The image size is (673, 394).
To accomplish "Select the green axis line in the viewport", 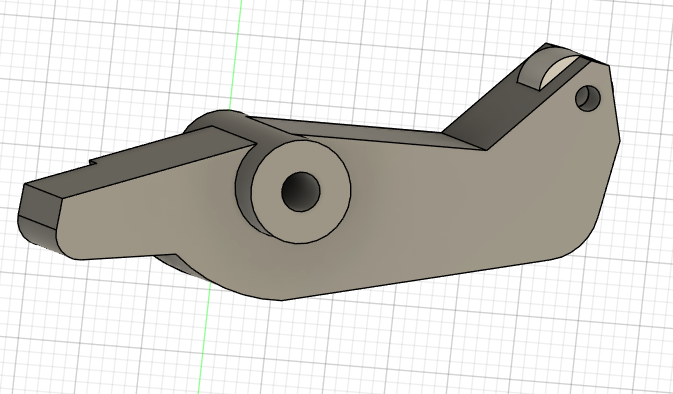I will [x=219, y=197].
